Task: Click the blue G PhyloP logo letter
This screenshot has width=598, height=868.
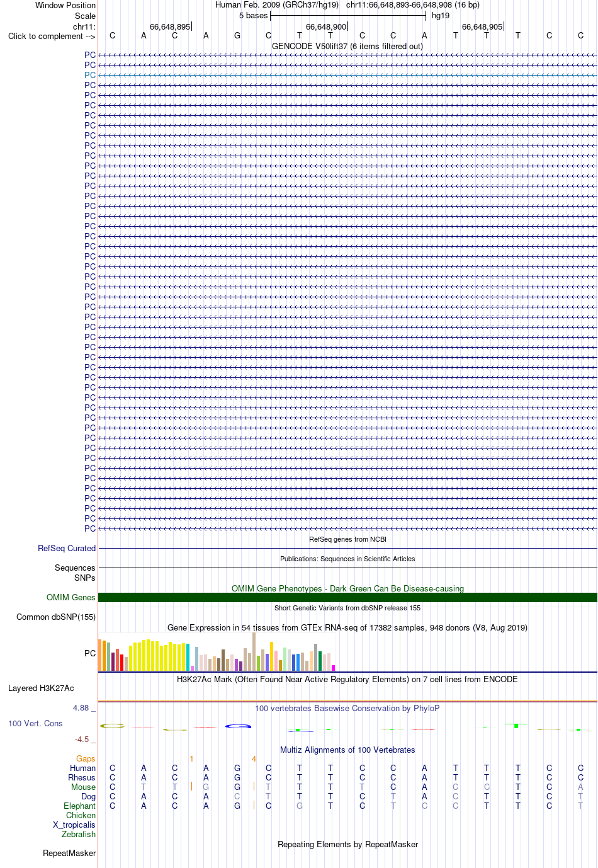Action: click(x=238, y=726)
